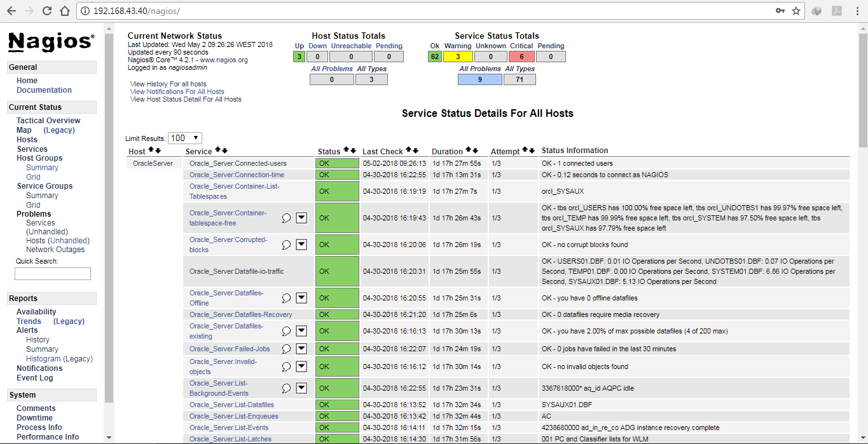
Task: Open comments icon for Failed-Jobs service
Action: coord(286,349)
